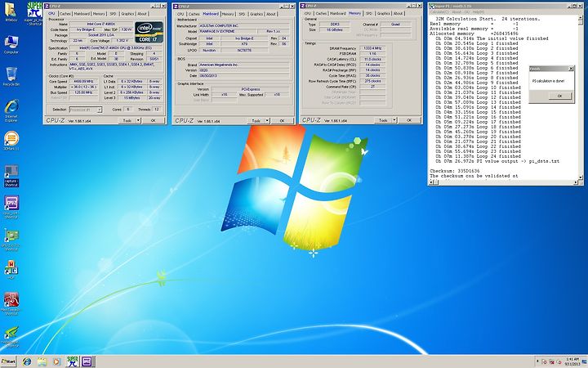Launch Internet Explorer from the desktop
The height and width of the screenshot is (368, 588).
click(x=11, y=111)
